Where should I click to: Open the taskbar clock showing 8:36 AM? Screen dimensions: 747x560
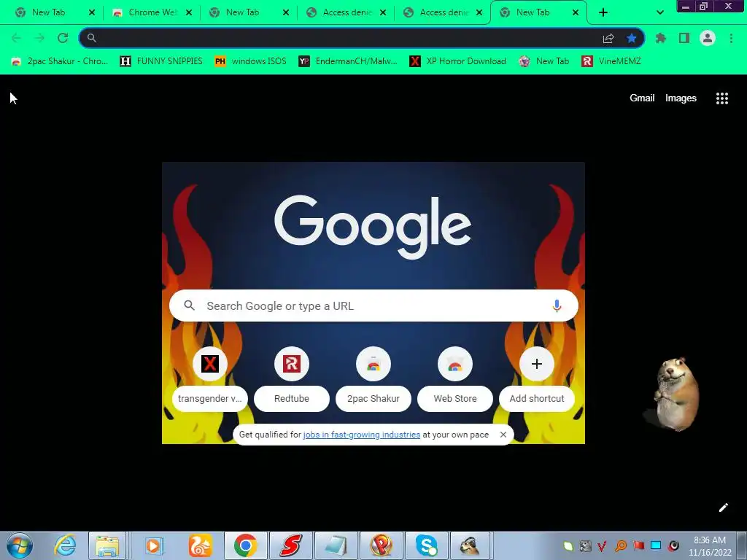(x=710, y=546)
